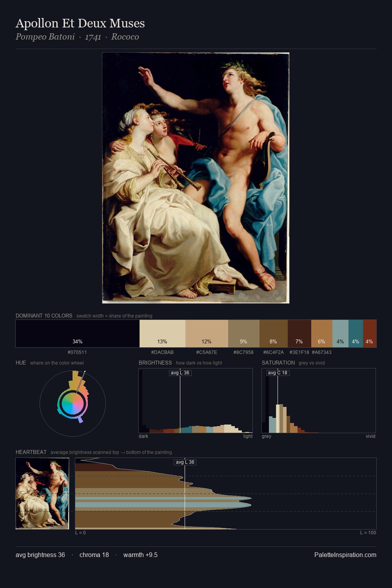Click hex code #A67343

click(322, 352)
